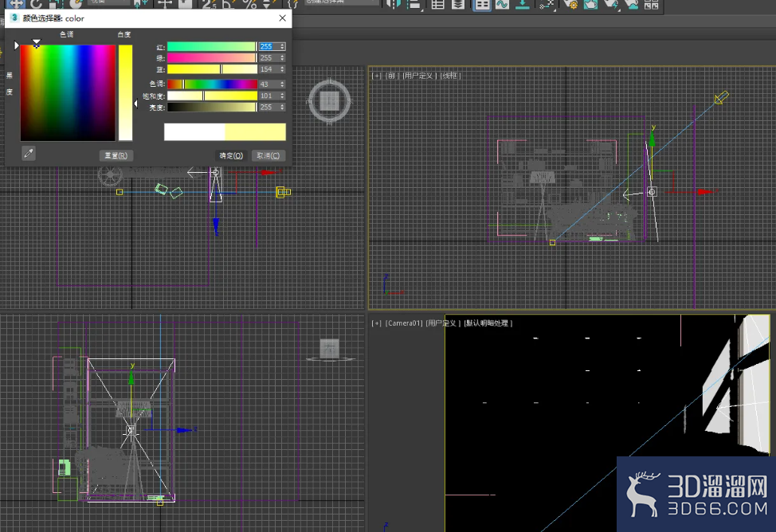
Task: Select the Place object tool
Action: tap(75, 4)
